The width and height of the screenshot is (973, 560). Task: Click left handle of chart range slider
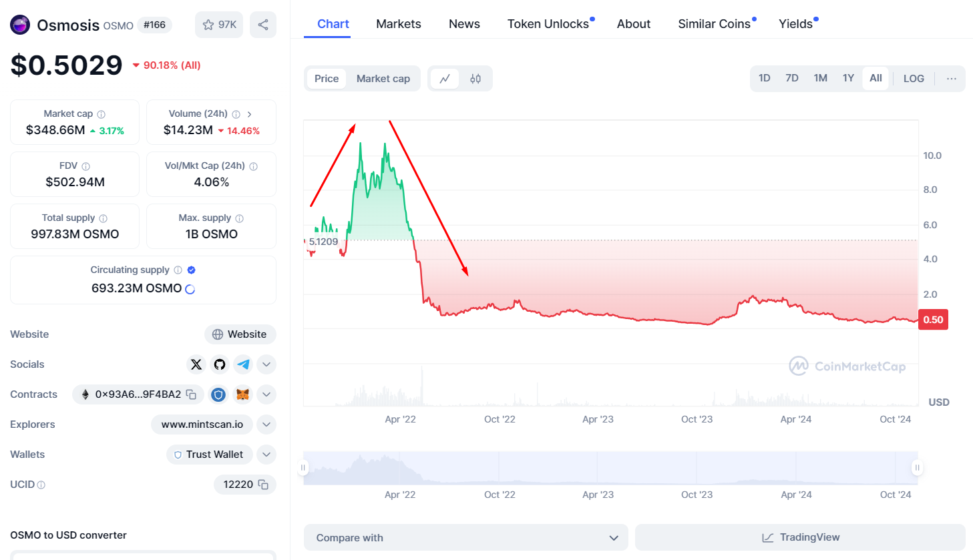coord(303,468)
